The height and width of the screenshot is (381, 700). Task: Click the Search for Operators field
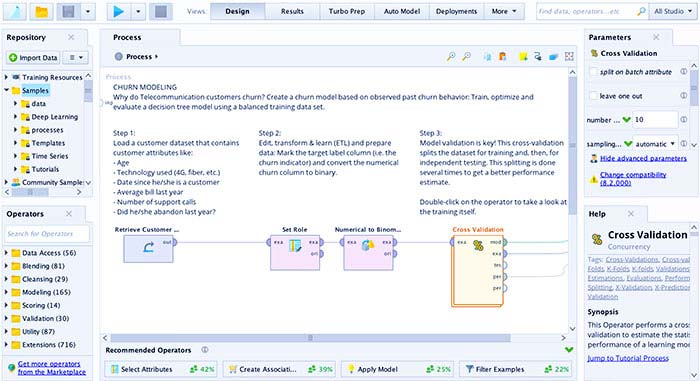pos(47,234)
